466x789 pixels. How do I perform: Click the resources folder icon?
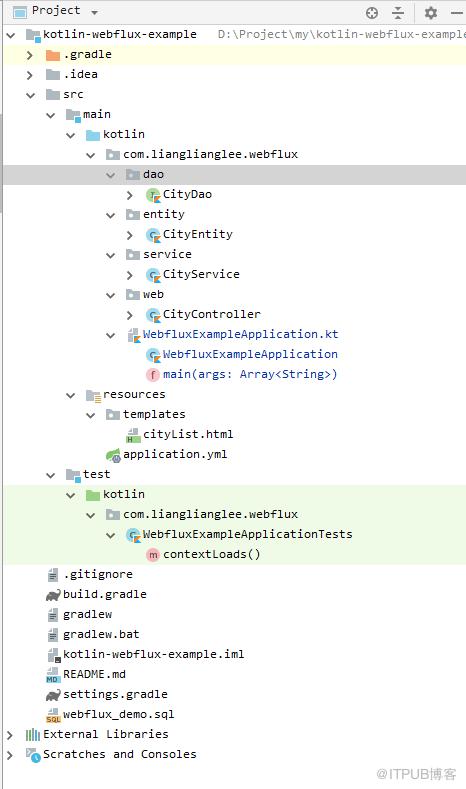[x=93, y=396]
